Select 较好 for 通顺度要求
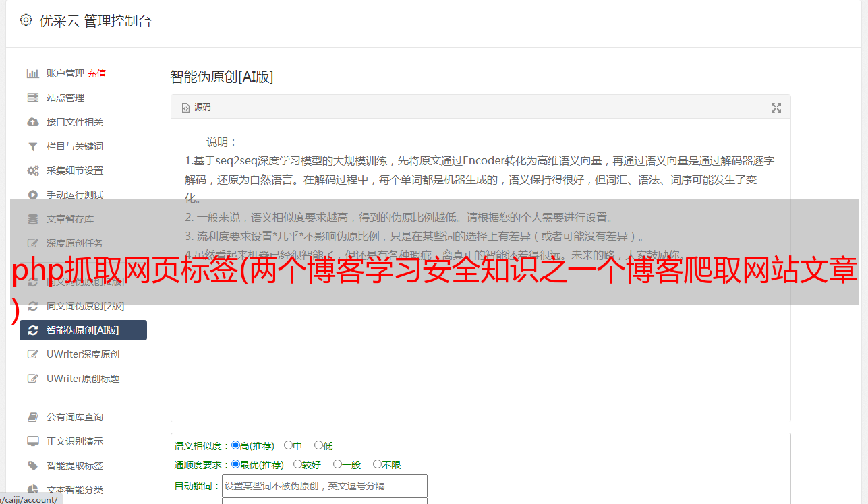This screenshot has width=868, height=504. tap(297, 464)
